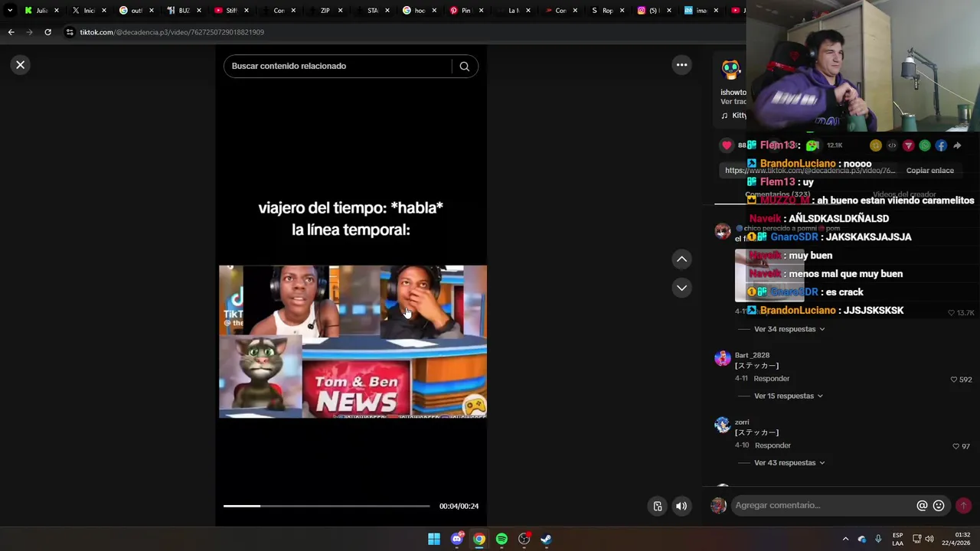Go back in the browser
This screenshot has height=551, width=980.
coord(11,32)
